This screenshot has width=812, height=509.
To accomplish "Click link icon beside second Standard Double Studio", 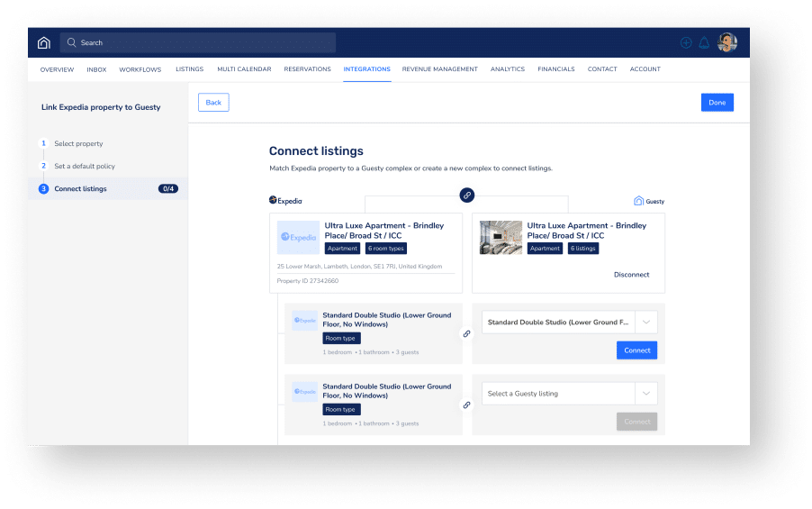I will point(466,404).
